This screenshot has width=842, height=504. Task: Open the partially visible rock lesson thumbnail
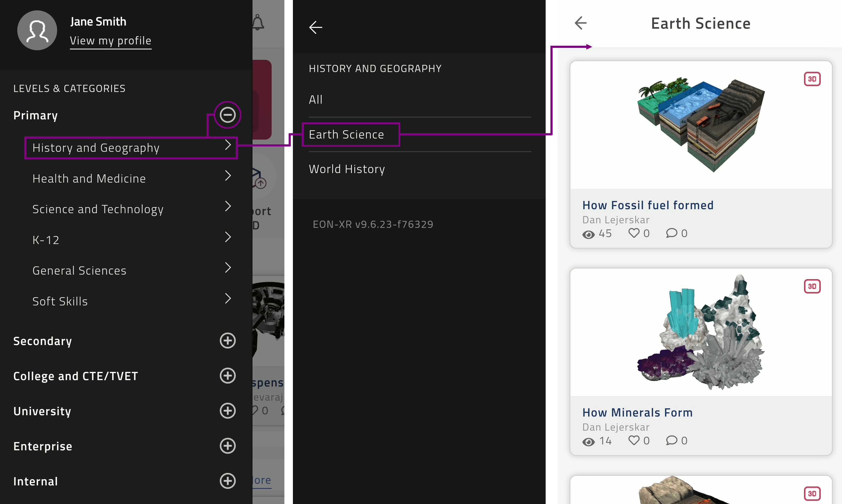coord(701,490)
